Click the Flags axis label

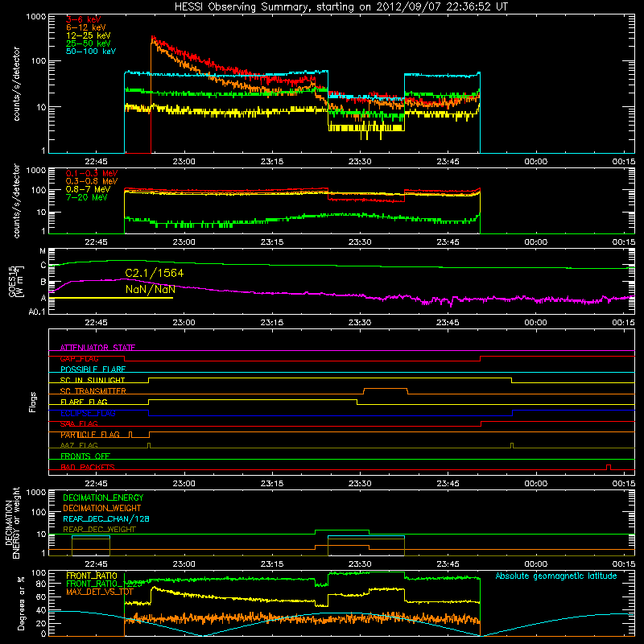pyautogui.click(x=33, y=402)
